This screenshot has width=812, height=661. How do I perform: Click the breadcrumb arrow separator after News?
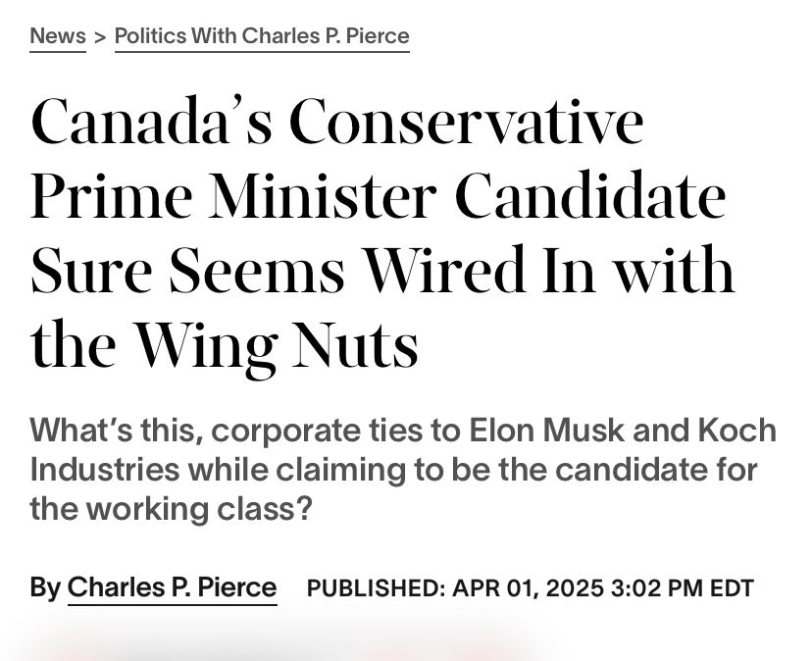coord(100,37)
